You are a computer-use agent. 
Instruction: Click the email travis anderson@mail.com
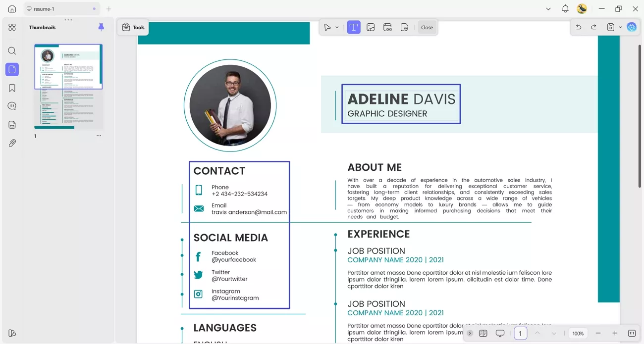coord(249,212)
